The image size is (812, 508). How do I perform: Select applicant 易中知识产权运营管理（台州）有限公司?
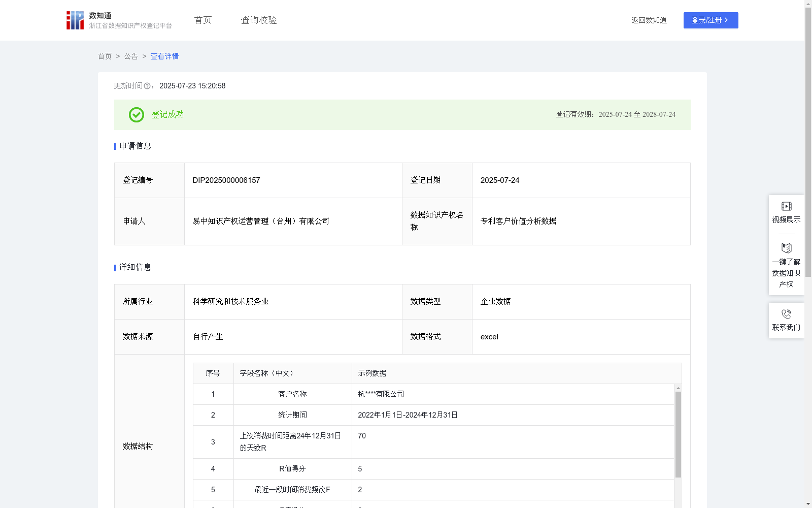pos(261,221)
